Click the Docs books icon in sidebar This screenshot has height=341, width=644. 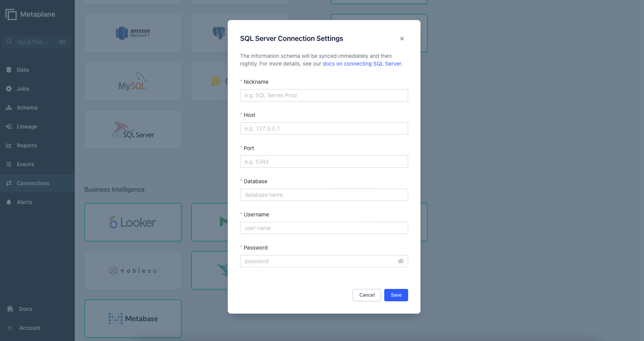point(10,309)
